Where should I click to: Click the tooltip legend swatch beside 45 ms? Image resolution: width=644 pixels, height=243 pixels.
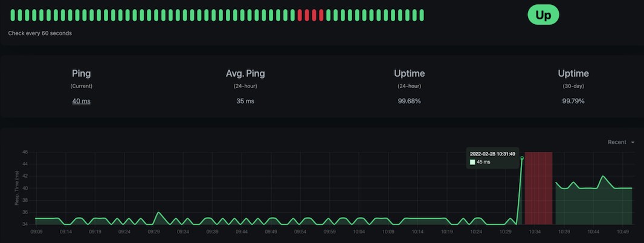pyautogui.click(x=472, y=162)
